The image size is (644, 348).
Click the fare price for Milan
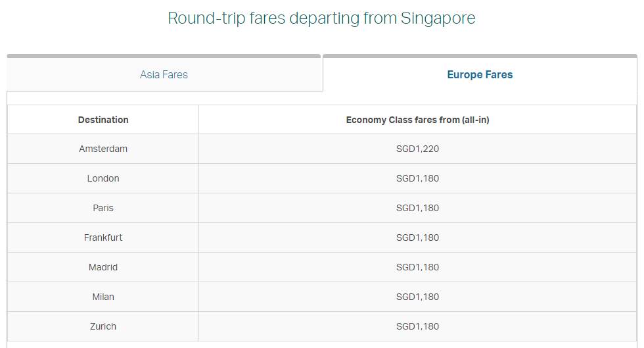tap(417, 297)
